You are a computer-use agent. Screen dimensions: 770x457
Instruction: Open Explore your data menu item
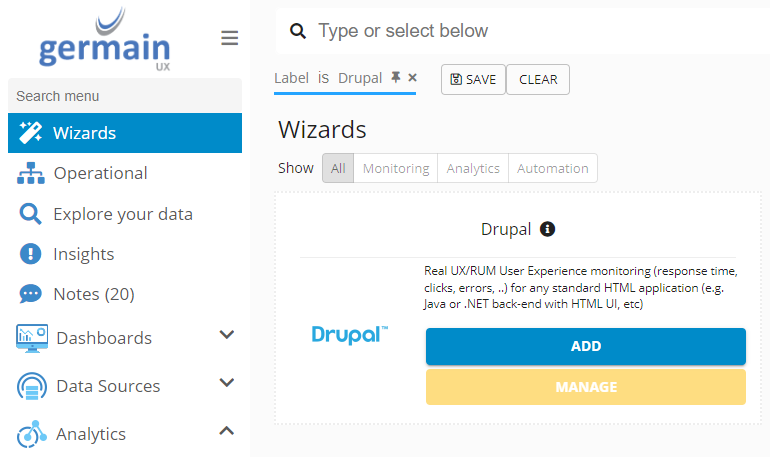(122, 214)
